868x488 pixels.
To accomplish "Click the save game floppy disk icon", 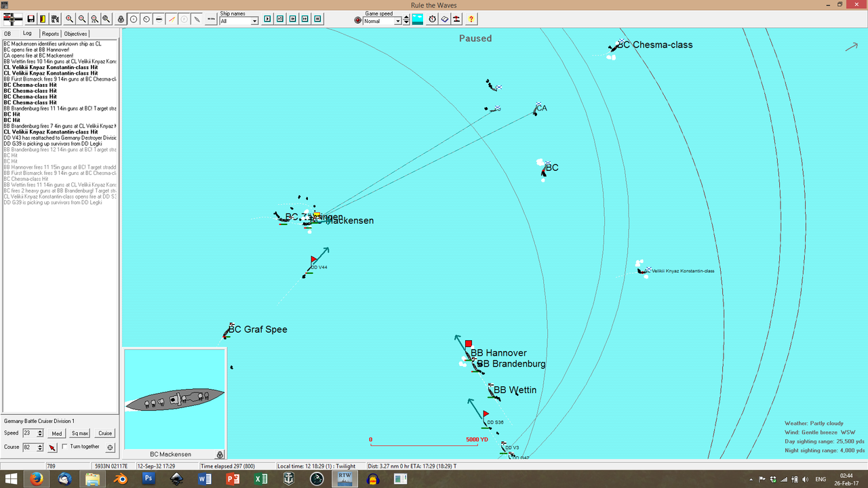I will [31, 19].
